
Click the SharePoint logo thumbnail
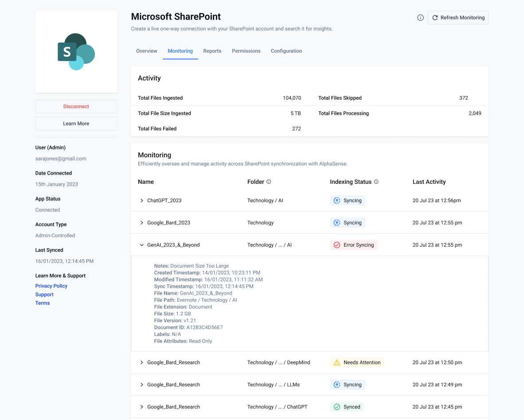[76, 52]
